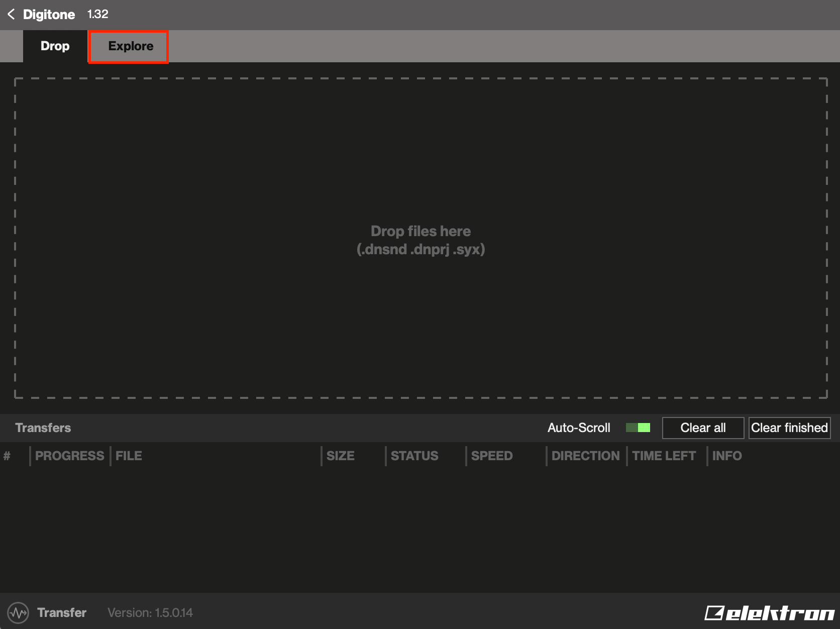Viewport: 840px width, 629px height.
Task: Click the PROGRESS column header
Action: click(69, 456)
